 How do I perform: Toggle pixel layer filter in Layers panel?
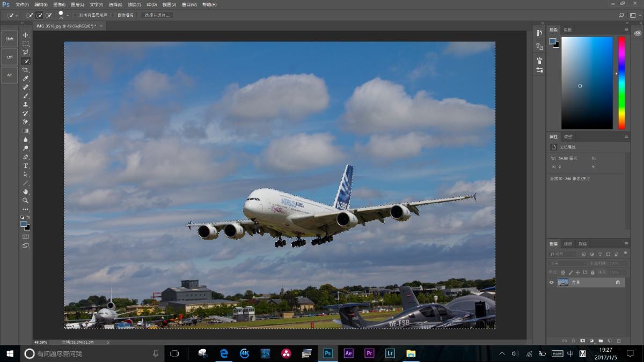[583, 254]
